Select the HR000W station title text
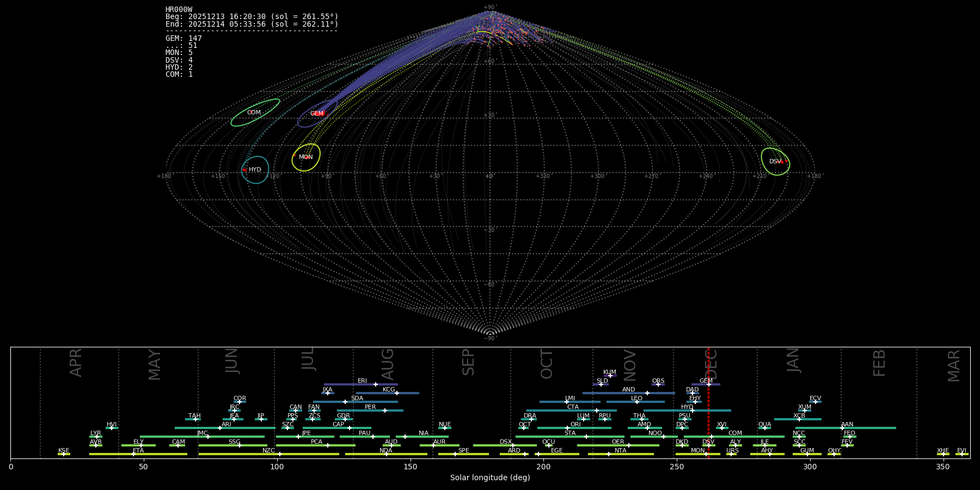This screenshot has height=490, width=980. coord(179,10)
